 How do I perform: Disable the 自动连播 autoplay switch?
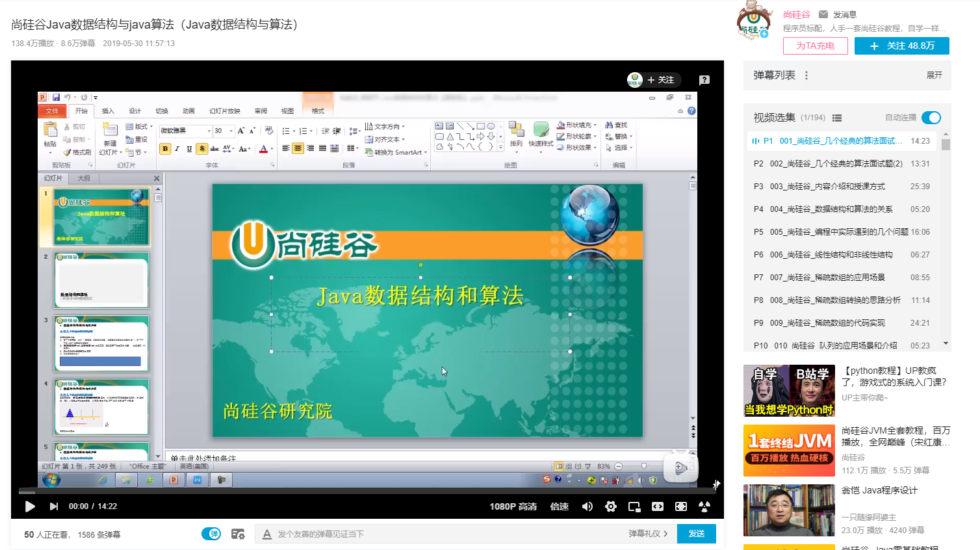[931, 118]
